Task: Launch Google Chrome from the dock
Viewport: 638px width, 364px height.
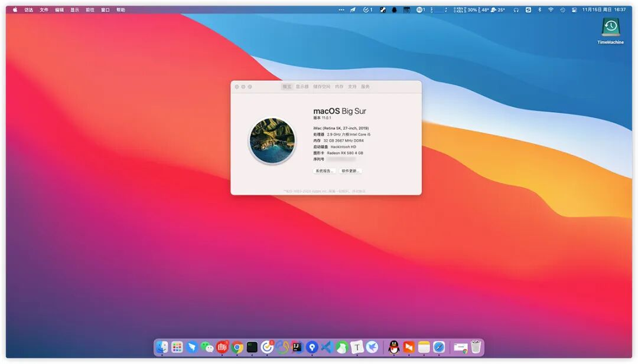Action: pos(237,347)
